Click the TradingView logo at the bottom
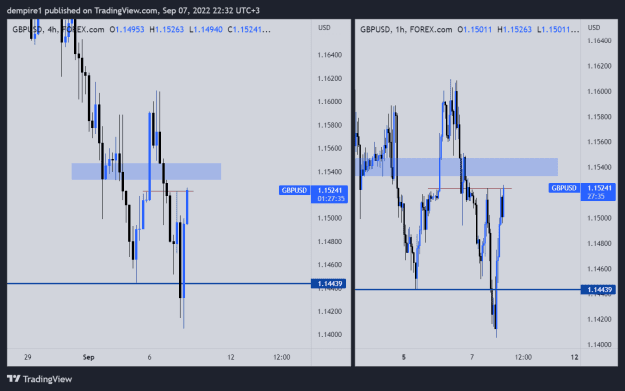 point(39,379)
